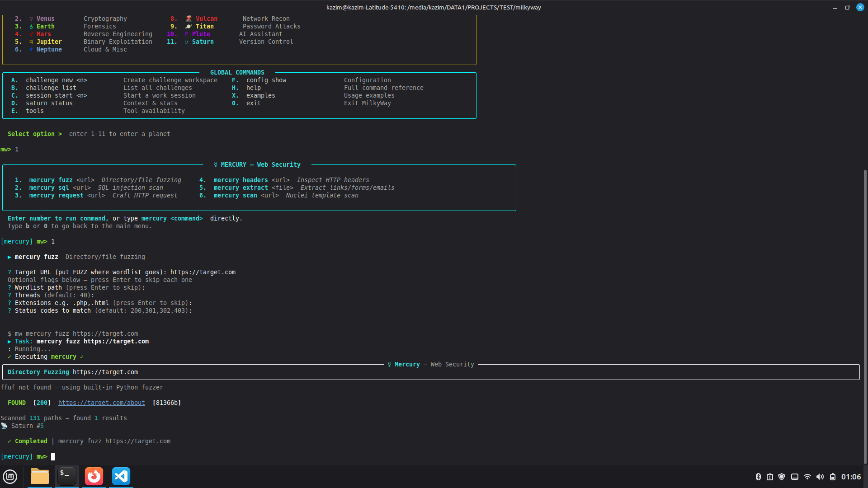
Task: Open the update notification clipboard icon
Action: pos(770,477)
